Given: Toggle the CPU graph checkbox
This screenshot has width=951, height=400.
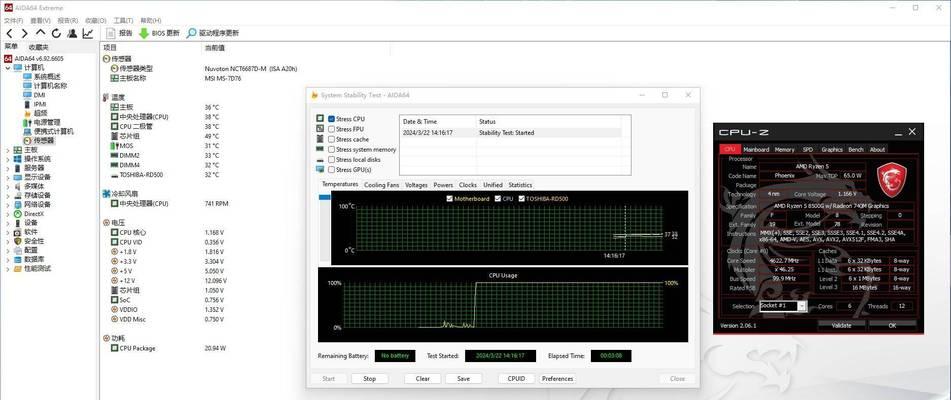Looking at the screenshot, I should point(498,199).
